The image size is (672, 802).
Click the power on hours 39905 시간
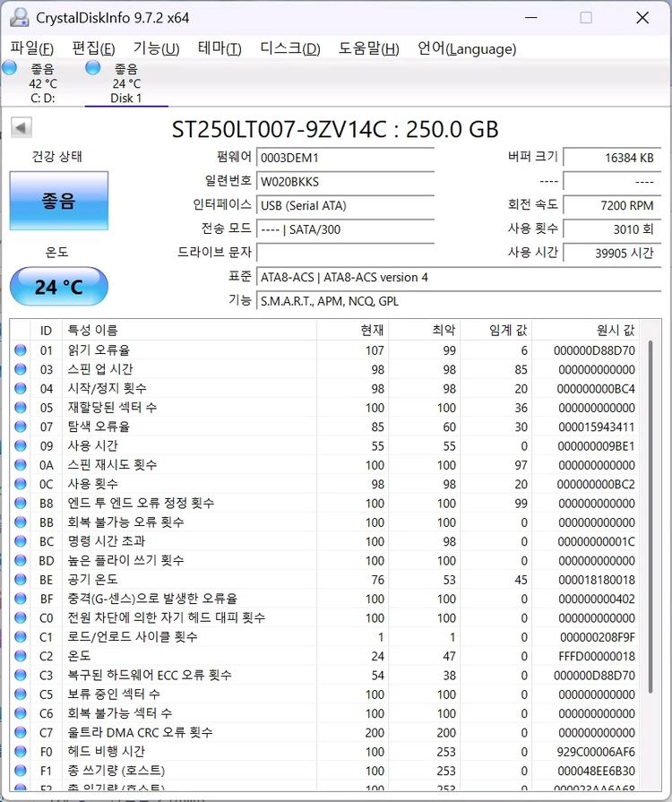612,253
